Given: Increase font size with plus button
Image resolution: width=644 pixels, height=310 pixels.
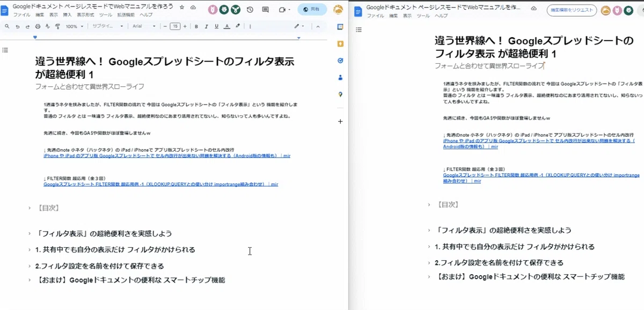Looking at the screenshot, I should tap(185, 26).
